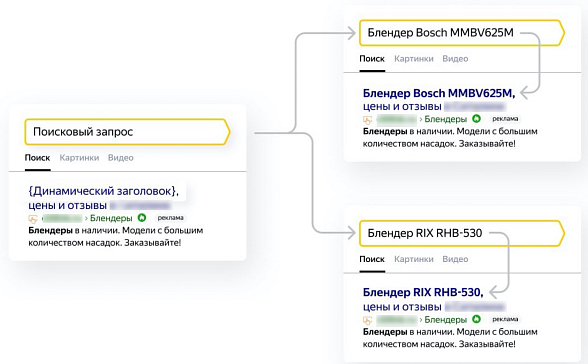The height and width of the screenshot is (364, 588).
Task: Click green verified badge in RIX ad
Action: pos(476,319)
